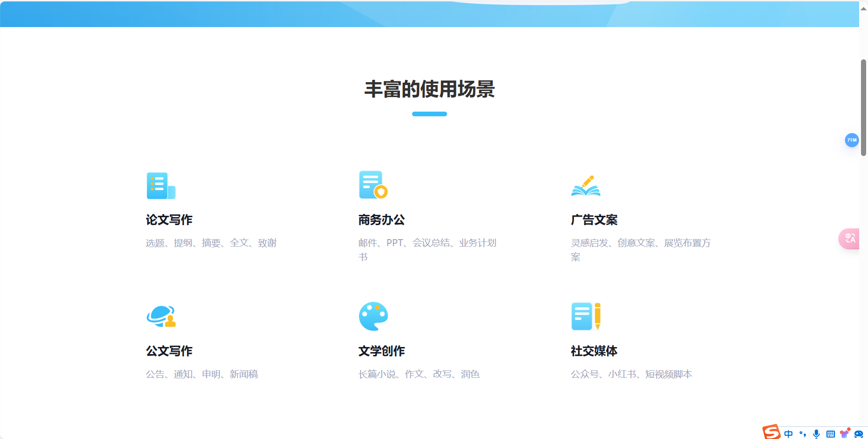Click the 论文写作 document list icon
The height and width of the screenshot is (439, 868).
pyautogui.click(x=161, y=185)
